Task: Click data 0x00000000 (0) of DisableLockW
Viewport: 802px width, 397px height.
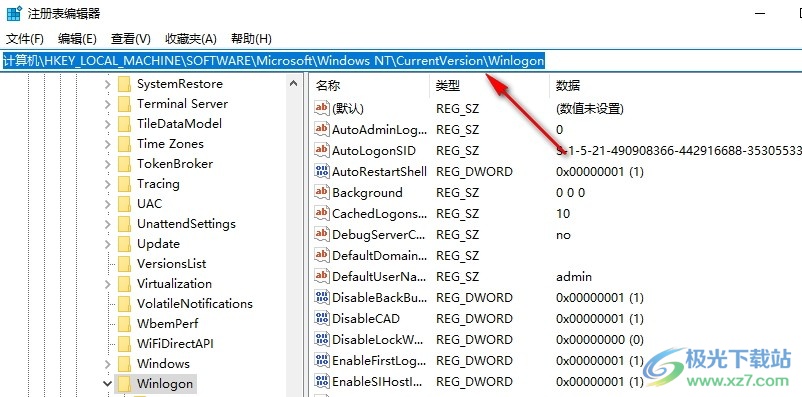Action: coord(599,340)
